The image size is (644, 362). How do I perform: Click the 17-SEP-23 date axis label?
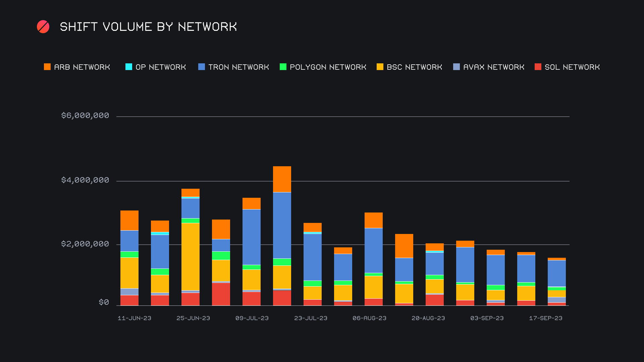(546, 318)
